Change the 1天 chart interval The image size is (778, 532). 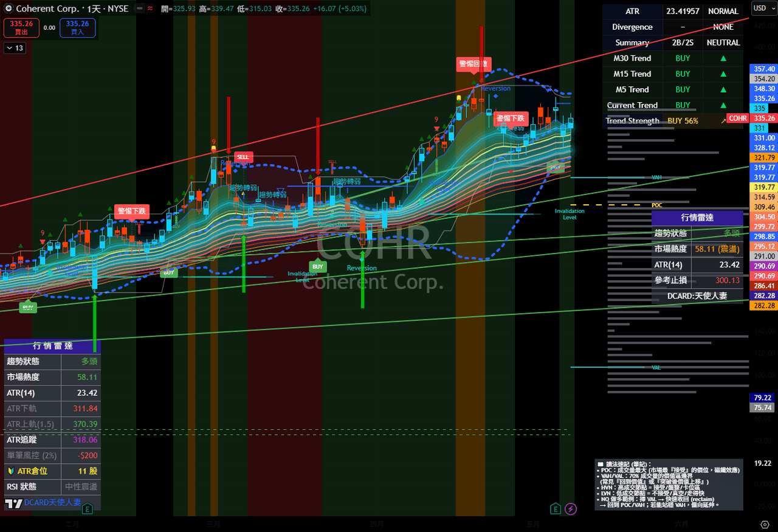click(x=94, y=9)
